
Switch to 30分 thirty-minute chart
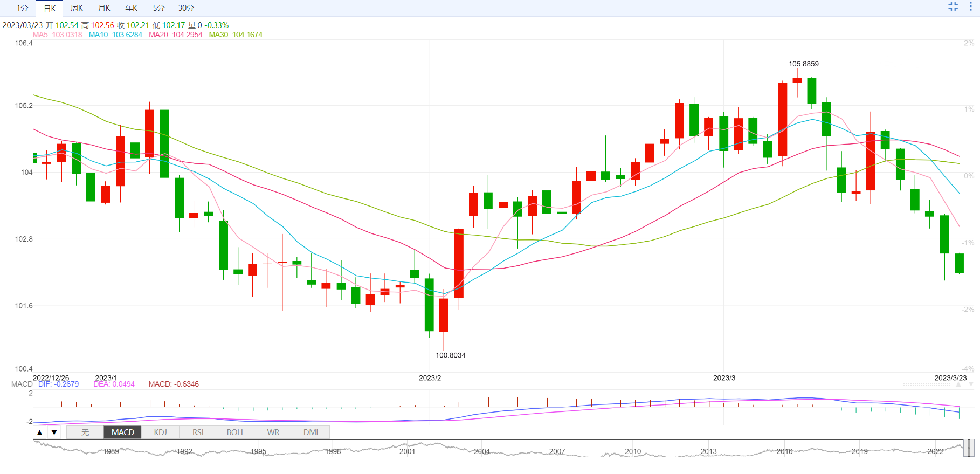tap(186, 8)
